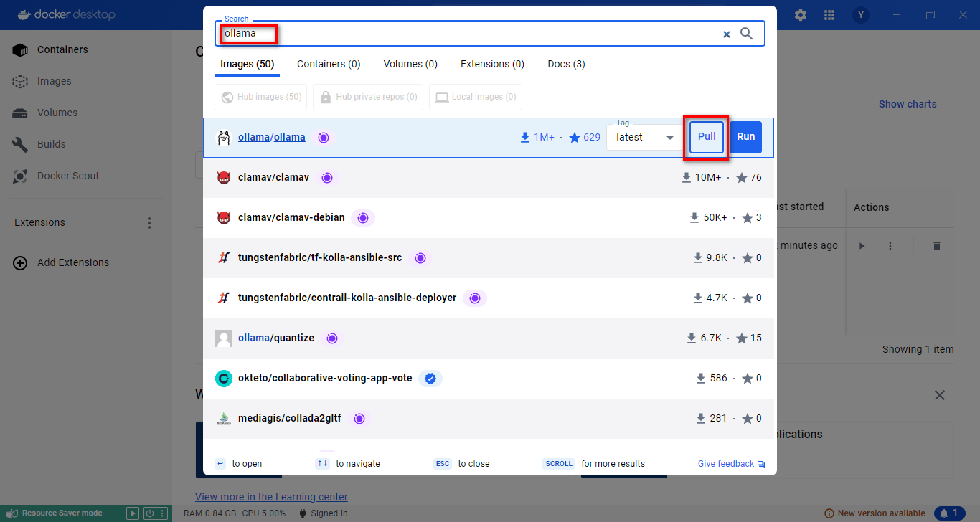
Task: Open the three-dot menu beside Extensions
Action: 149,223
